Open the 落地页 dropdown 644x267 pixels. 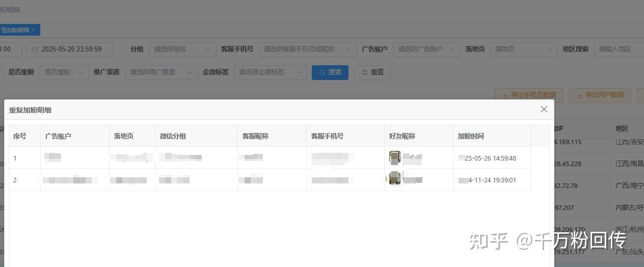524,49
